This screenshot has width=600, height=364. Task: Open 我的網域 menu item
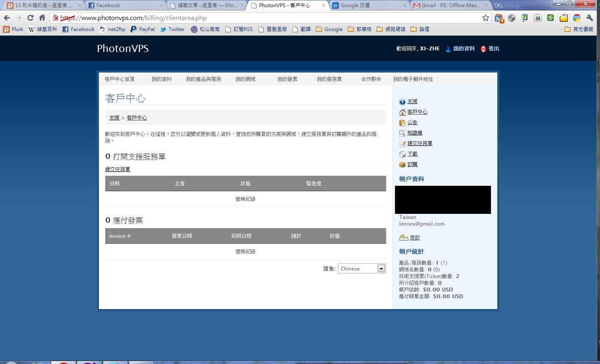pos(245,79)
